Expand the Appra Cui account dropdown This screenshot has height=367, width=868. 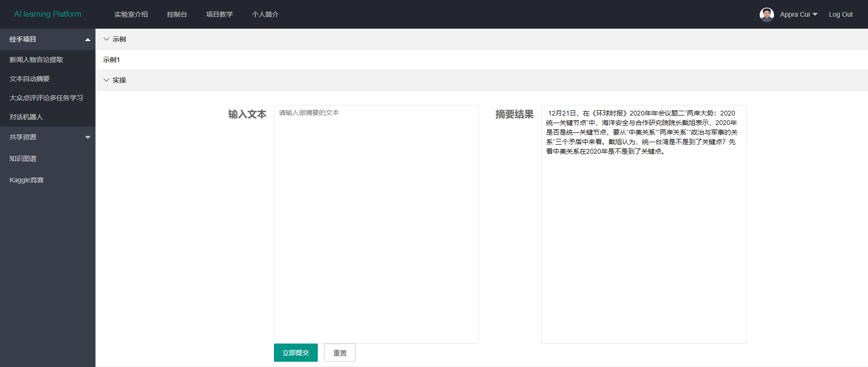click(x=798, y=14)
